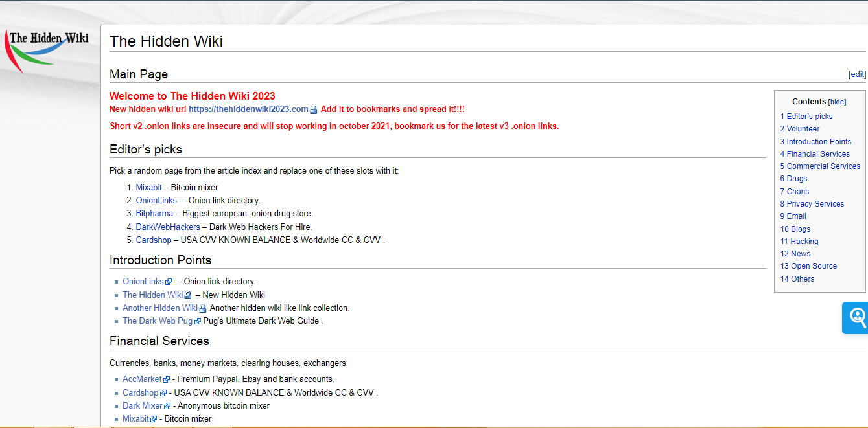868x428 pixels.
Task: Go to Others in Contents
Action: [797, 279]
